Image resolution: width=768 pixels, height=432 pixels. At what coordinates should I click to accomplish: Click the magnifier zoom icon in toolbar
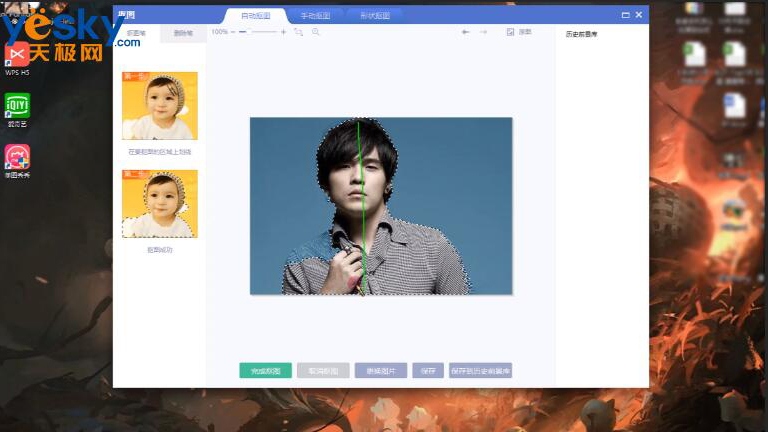click(x=315, y=32)
